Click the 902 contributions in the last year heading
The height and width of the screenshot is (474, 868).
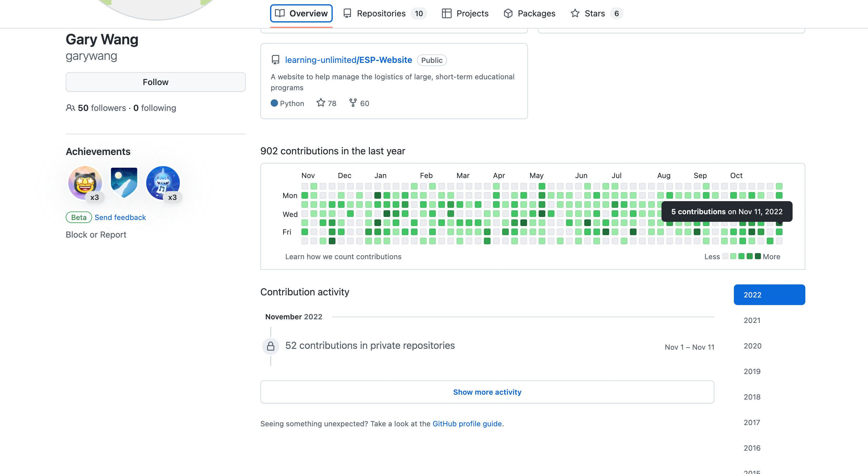tap(333, 151)
